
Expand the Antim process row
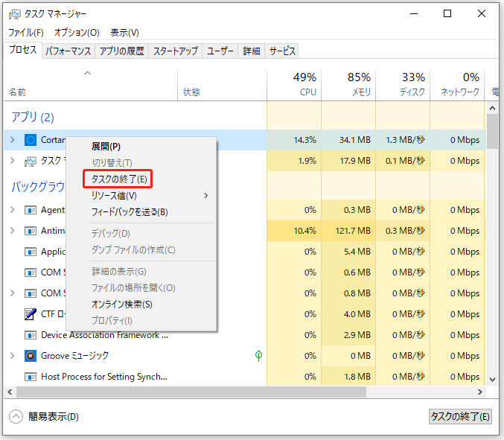coord(13,231)
